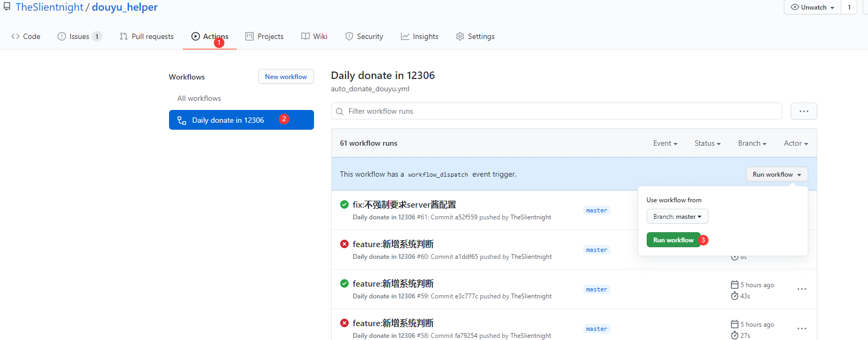Click the Projects board icon
This screenshot has height=340, width=868.
click(250, 36)
